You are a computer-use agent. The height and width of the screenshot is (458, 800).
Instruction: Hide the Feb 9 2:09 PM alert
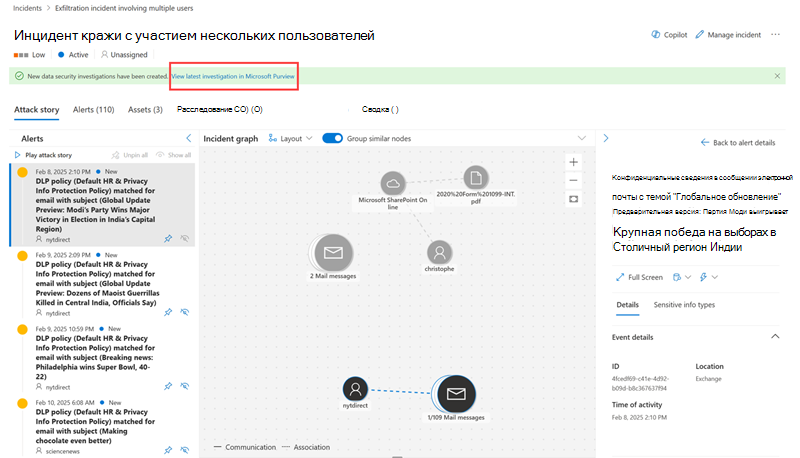(x=185, y=312)
